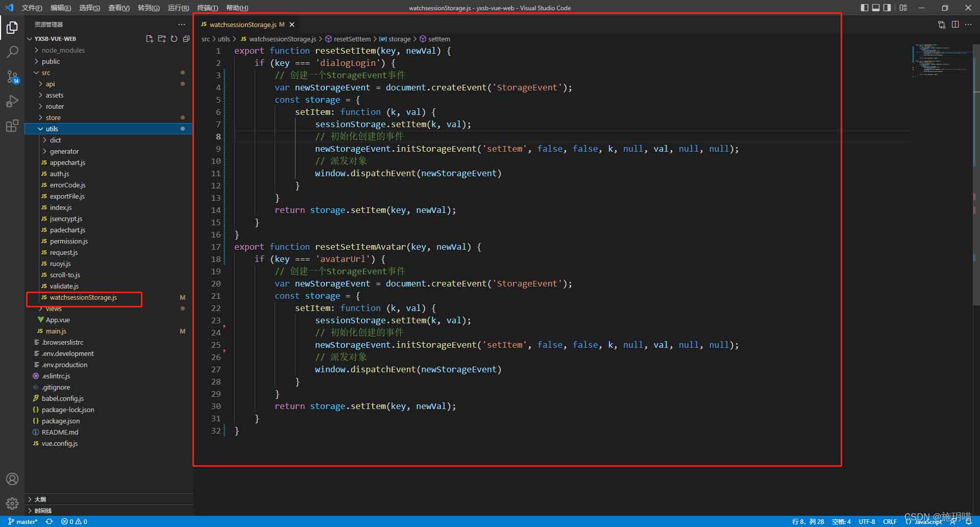Open main.js in the file tree
The image size is (980, 527).
tap(56, 331)
